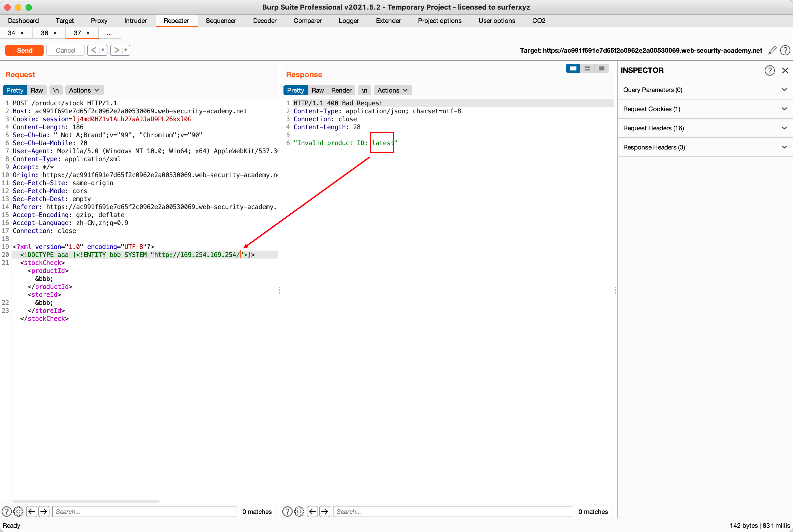
Task: Focus the response search field
Action: (x=452, y=511)
